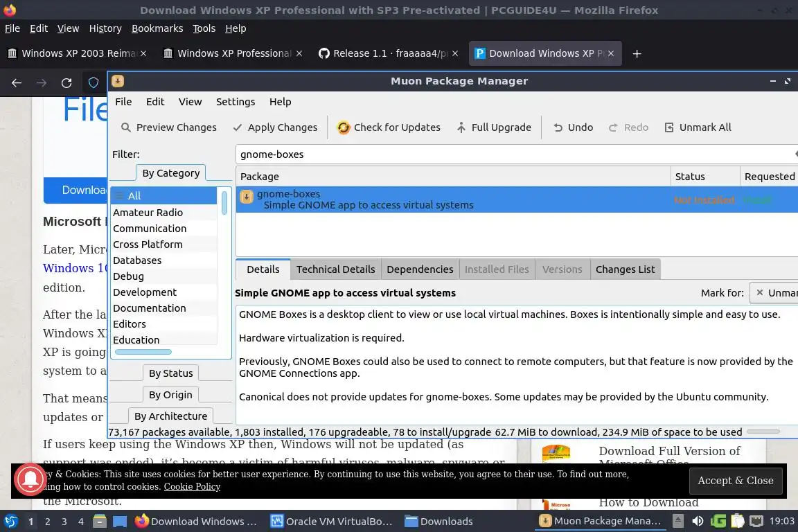
Task: Open Technical Details tab
Action: (336, 269)
